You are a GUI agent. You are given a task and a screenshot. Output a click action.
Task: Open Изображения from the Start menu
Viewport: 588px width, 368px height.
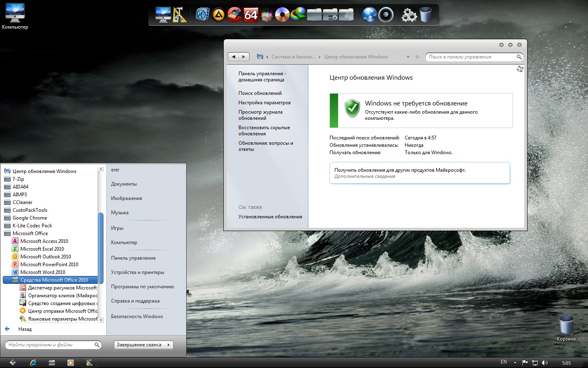click(127, 198)
